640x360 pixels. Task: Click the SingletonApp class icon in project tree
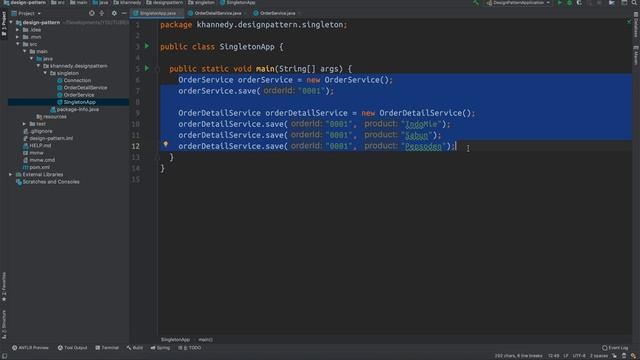[x=60, y=102]
